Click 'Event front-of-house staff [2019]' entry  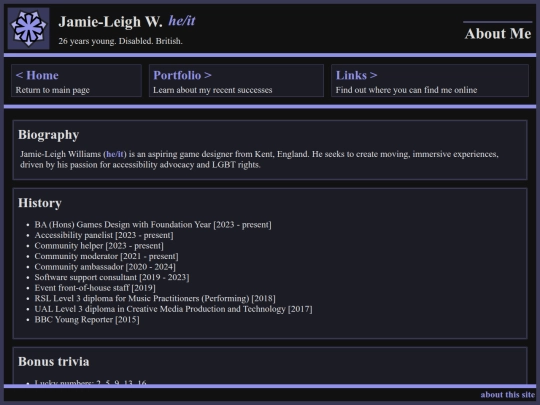[95, 288]
